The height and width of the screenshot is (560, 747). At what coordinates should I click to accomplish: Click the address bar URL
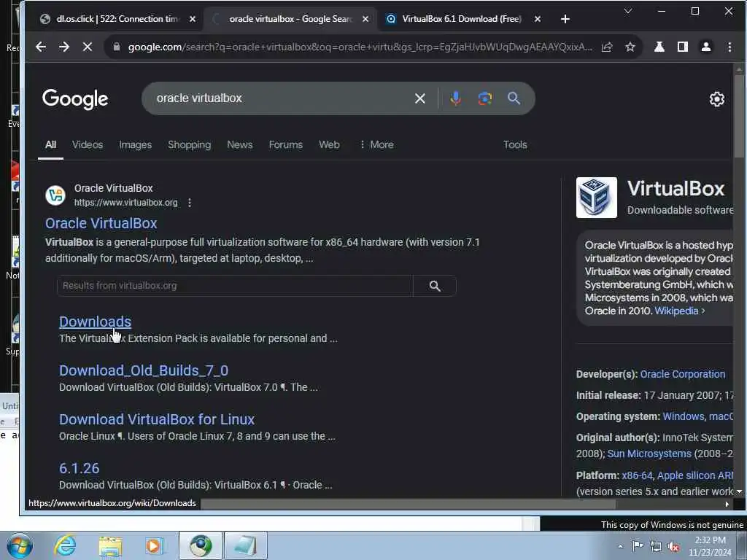click(360, 47)
